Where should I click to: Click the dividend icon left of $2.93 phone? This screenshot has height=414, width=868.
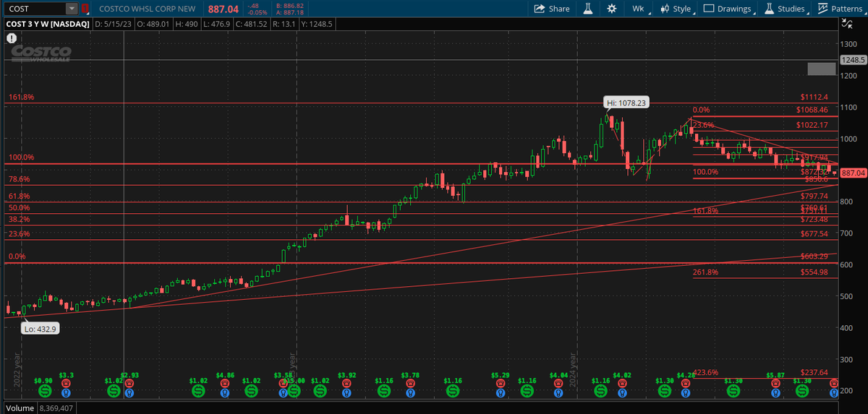coord(114,390)
